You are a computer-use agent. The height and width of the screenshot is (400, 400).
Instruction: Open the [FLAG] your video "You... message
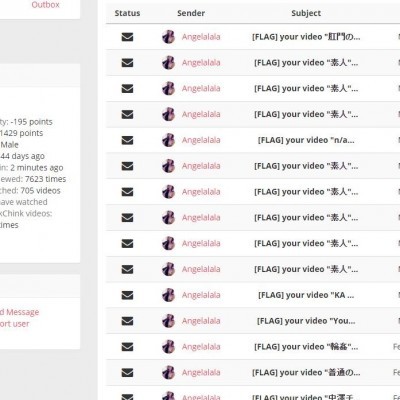[306, 321]
